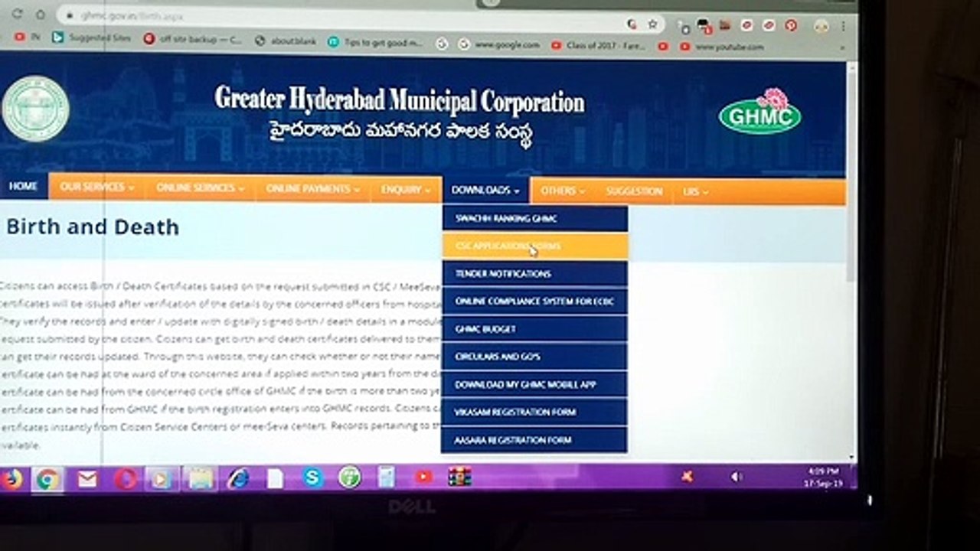The width and height of the screenshot is (980, 551).
Task: Expand the OTHERS dropdown menu
Action: click(563, 191)
